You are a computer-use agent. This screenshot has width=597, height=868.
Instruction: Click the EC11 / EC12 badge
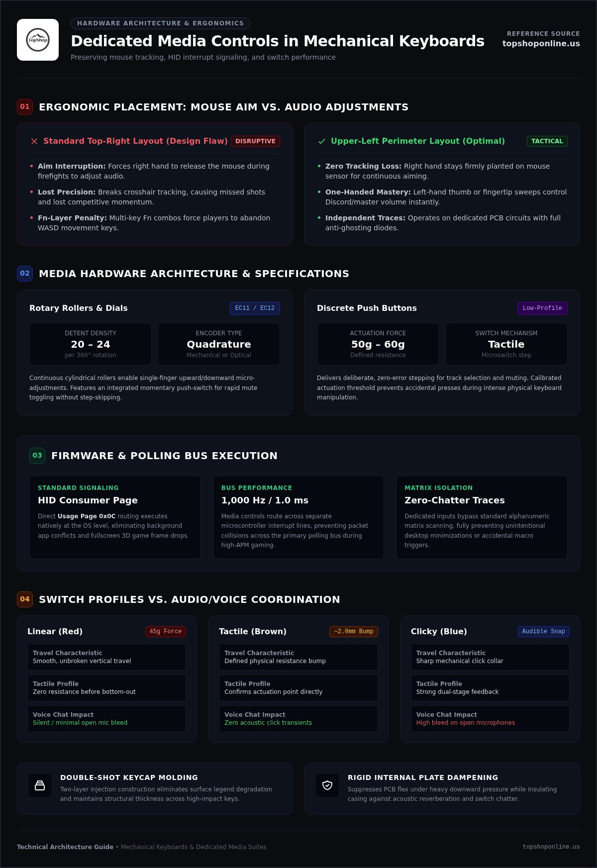click(255, 308)
